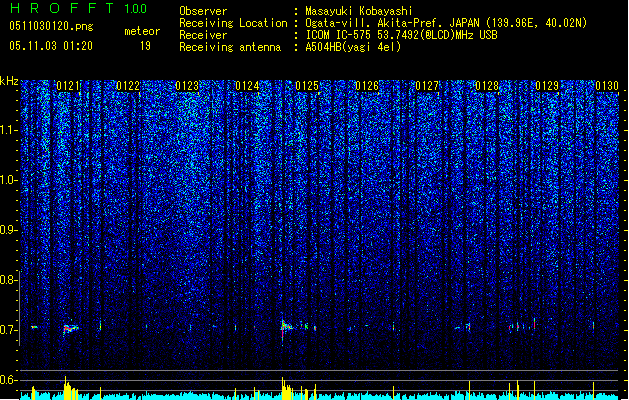Click the 1.0.0 version number
This screenshot has height=400, width=629.
point(136,8)
